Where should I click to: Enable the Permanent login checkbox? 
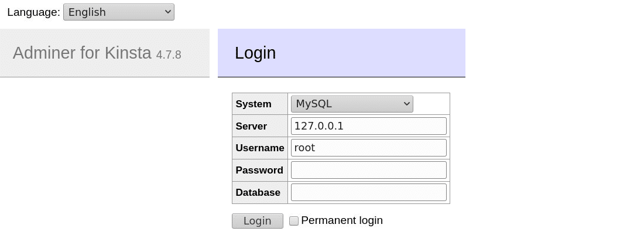(294, 221)
